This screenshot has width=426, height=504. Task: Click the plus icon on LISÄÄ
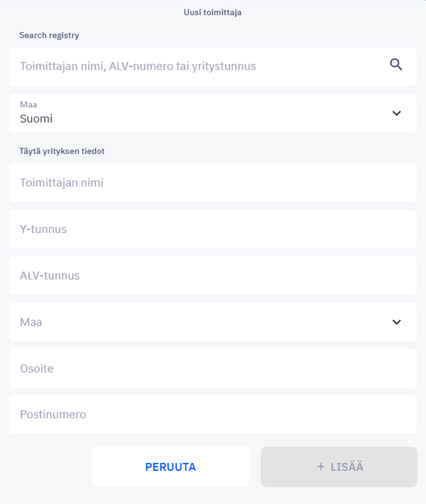click(321, 466)
